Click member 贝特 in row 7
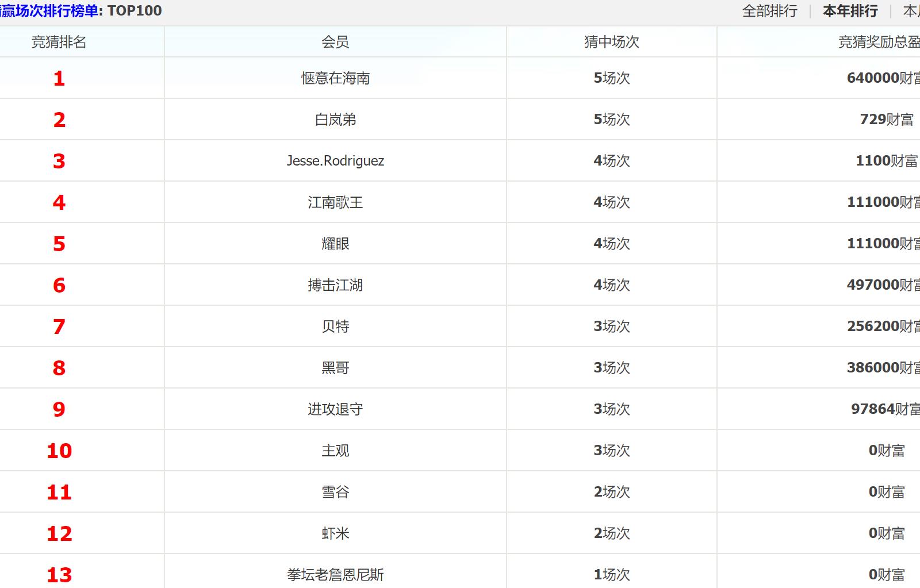The width and height of the screenshot is (920, 588). [x=335, y=326]
